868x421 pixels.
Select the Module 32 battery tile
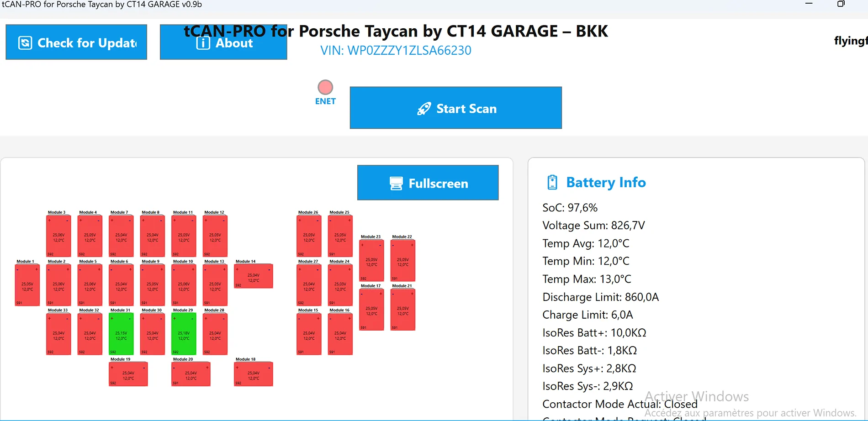click(x=90, y=334)
